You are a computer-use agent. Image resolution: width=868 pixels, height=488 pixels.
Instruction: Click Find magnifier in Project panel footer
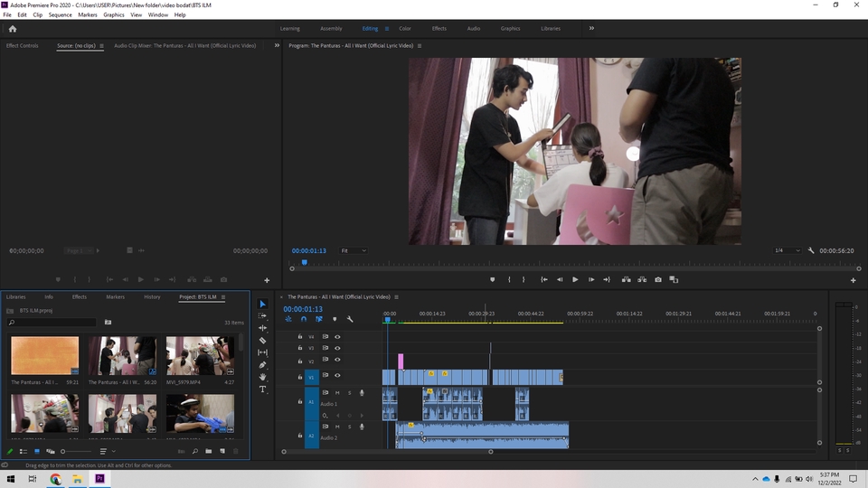pyautogui.click(x=195, y=452)
